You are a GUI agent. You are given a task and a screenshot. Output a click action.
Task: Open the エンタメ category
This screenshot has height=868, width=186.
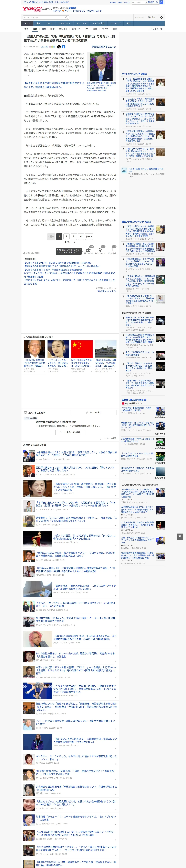63,29
